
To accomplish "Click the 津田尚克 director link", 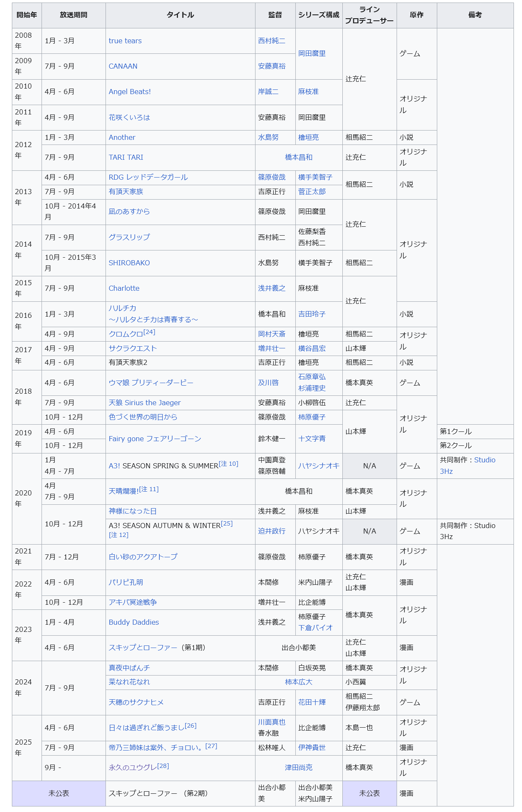I will 298,768.
